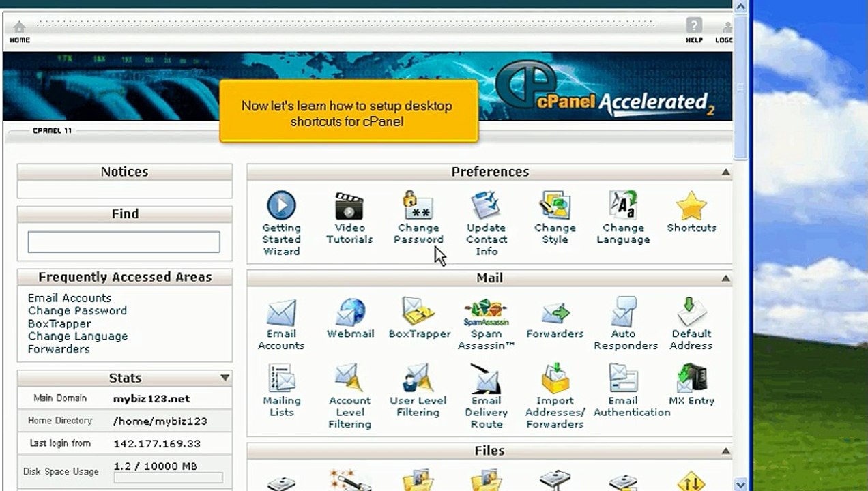Click the 1.2 / 10000 MB usage text

coord(156,466)
